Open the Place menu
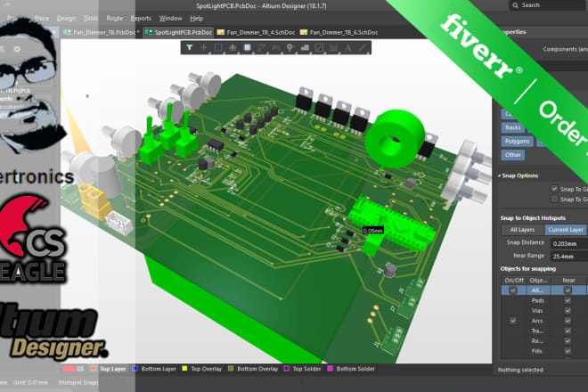The image size is (588, 392). tap(41, 18)
